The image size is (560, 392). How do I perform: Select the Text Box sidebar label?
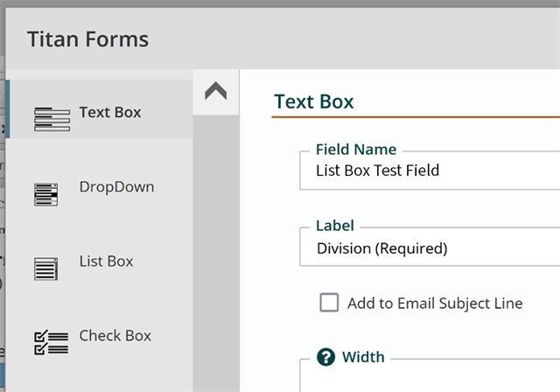coord(110,113)
